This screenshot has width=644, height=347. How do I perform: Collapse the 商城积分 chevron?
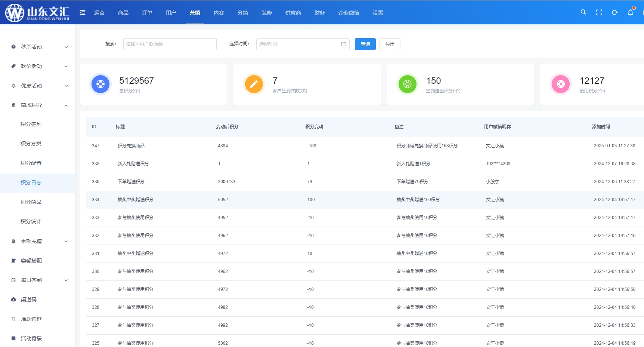[x=66, y=105]
